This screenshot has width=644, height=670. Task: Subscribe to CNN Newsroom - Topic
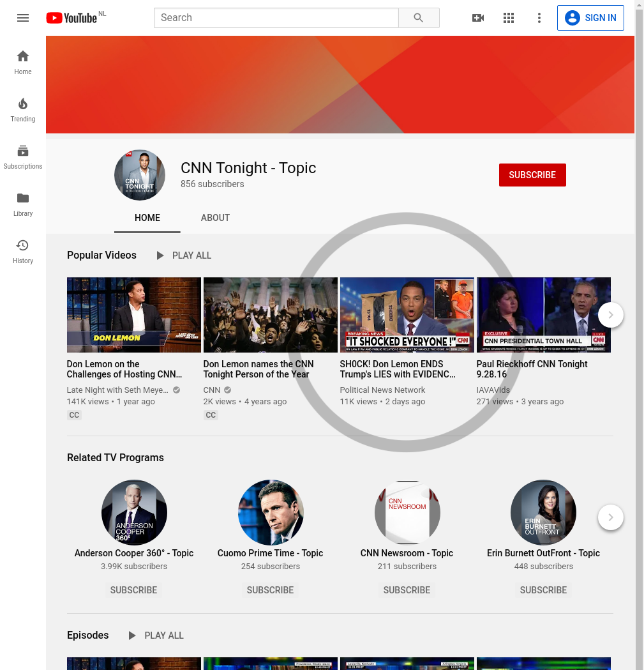[407, 590]
